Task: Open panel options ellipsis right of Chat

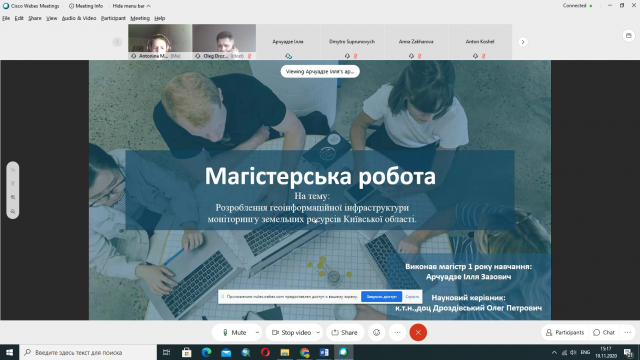Action: pos(628,333)
